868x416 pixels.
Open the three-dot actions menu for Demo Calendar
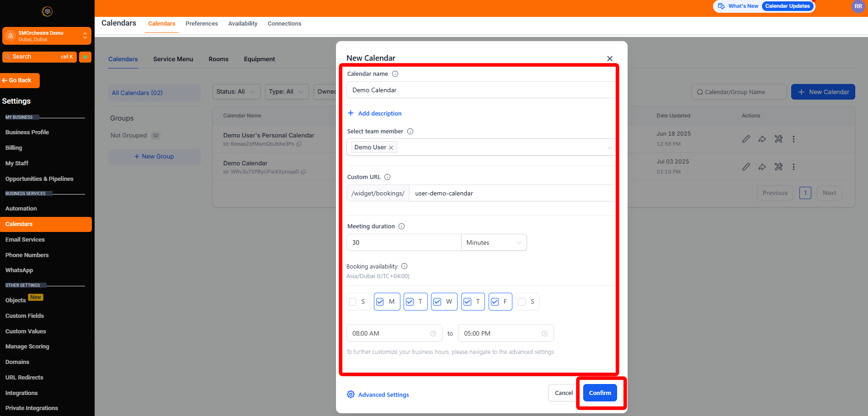tap(794, 166)
